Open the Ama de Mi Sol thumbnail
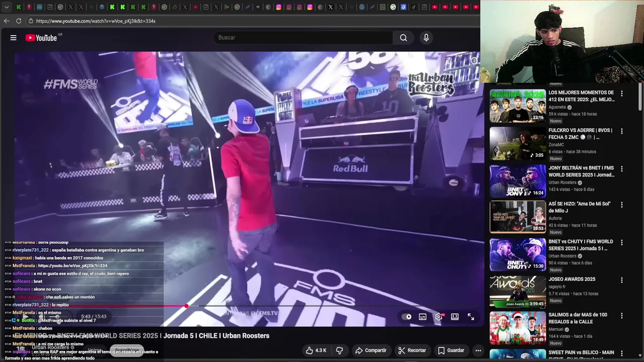The image size is (644, 362). pyautogui.click(x=518, y=217)
